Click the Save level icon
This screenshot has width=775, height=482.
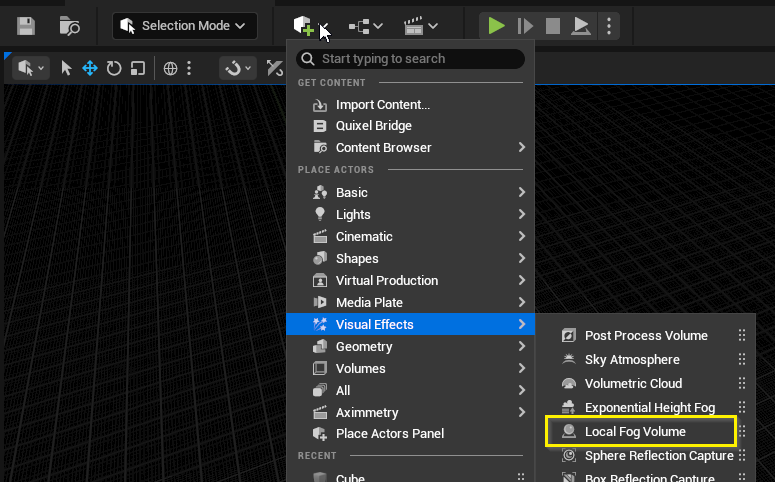pyautogui.click(x=26, y=26)
